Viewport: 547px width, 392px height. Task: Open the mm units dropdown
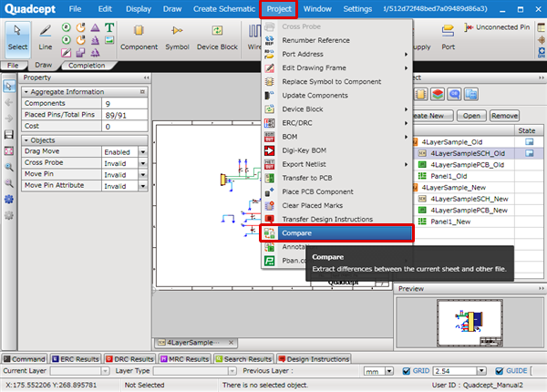click(x=389, y=371)
